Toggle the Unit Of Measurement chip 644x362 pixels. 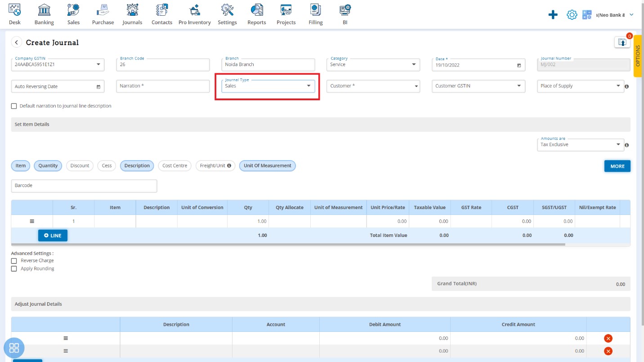pyautogui.click(x=268, y=165)
